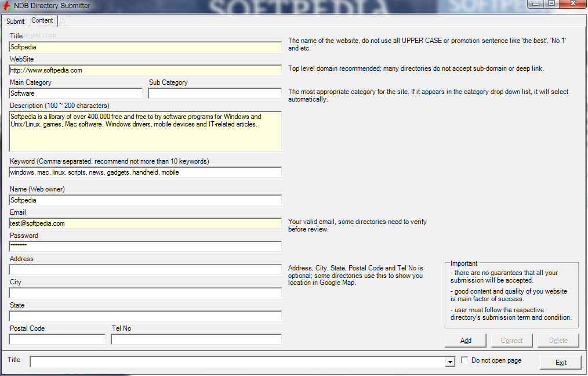The height and width of the screenshot is (376, 588).
Task: Click the 'Address, City, State, Postal Code' note
Action: coord(355,276)
